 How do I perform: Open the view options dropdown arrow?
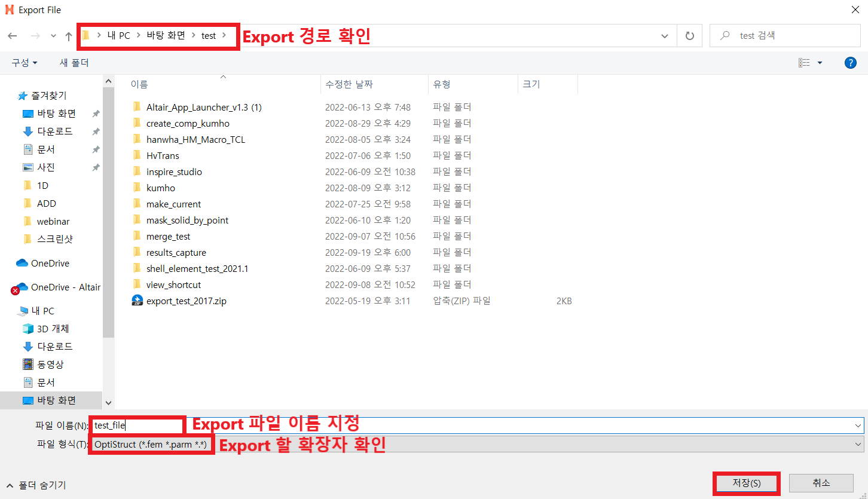point(820,63)
